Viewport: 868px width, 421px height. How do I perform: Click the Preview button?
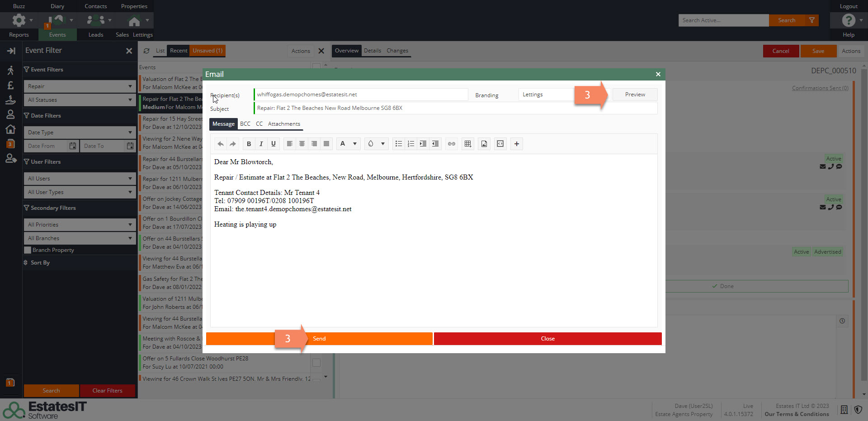tap(635, 95)
